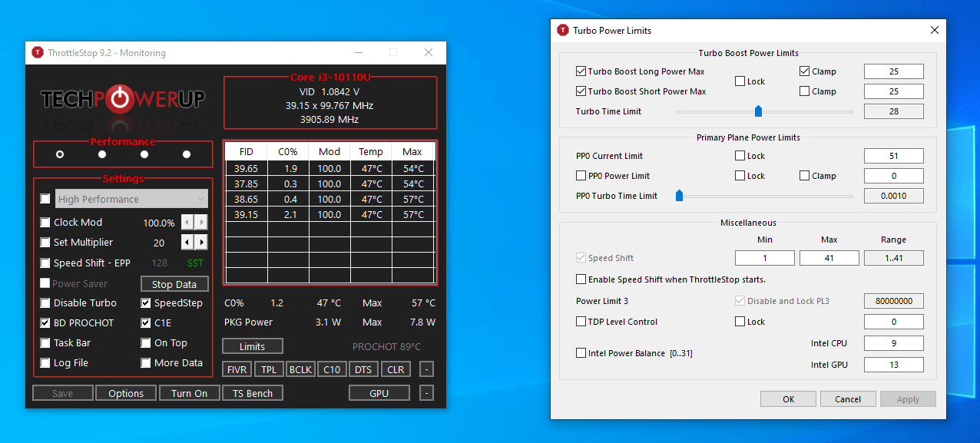Enable the Task Bar checkbox
Viewport: 980px width, 443px height.
[45, 343]
